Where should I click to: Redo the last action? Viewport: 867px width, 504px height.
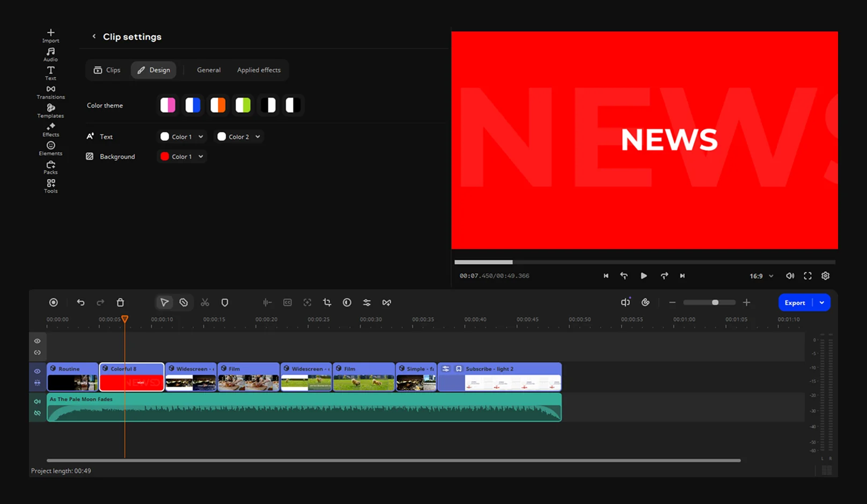tap(100, 302)
